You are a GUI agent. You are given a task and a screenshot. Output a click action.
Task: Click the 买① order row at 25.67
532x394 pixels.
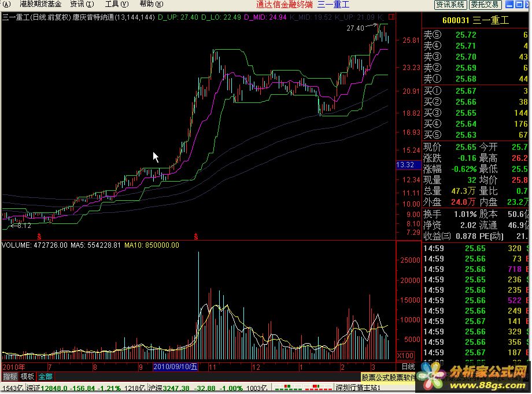476,91
